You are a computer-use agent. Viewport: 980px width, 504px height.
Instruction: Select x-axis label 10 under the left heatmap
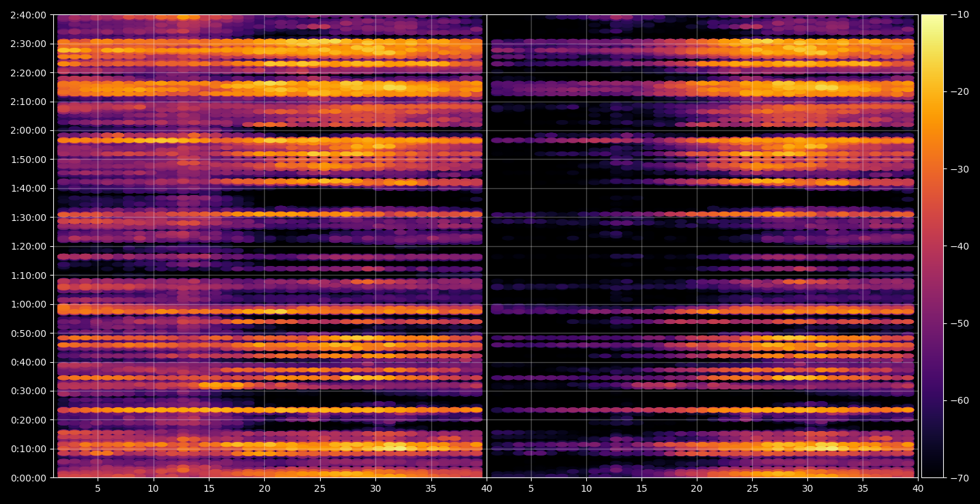pyautogui.click(x=153, y=489)
